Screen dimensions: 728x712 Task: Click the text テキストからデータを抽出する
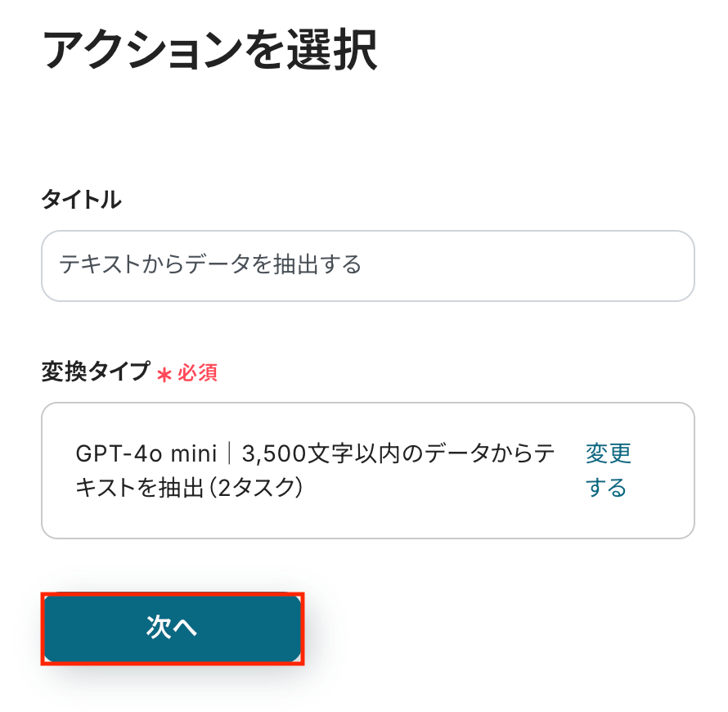[210, 265]
